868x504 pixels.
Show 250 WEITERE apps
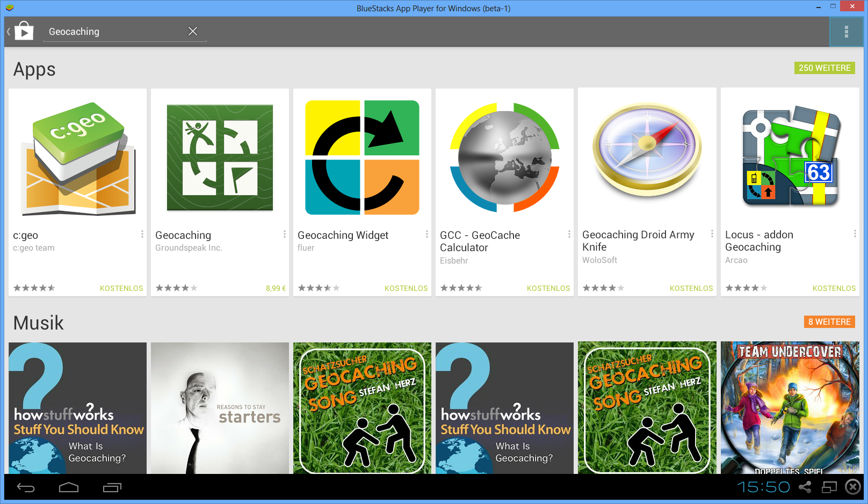(x=824, y=68)
